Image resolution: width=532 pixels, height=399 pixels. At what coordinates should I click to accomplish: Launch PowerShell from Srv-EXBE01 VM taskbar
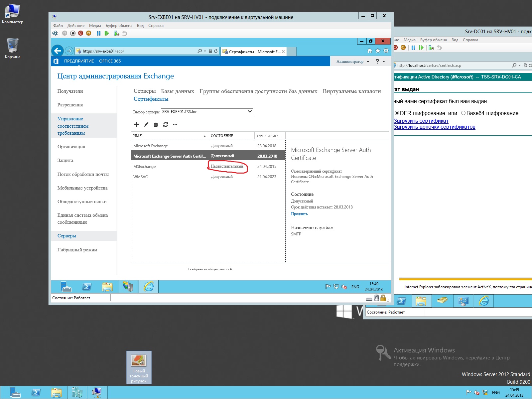pos(87,287)
